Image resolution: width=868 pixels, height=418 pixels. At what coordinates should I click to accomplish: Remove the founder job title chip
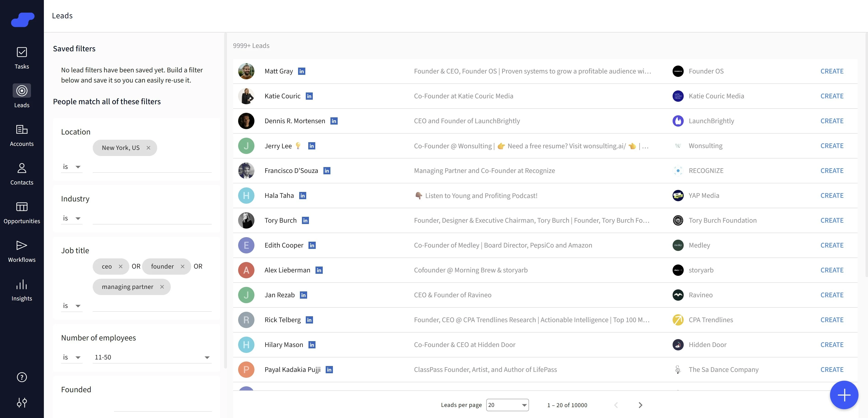pyautogui.click(x=183, y=267)
